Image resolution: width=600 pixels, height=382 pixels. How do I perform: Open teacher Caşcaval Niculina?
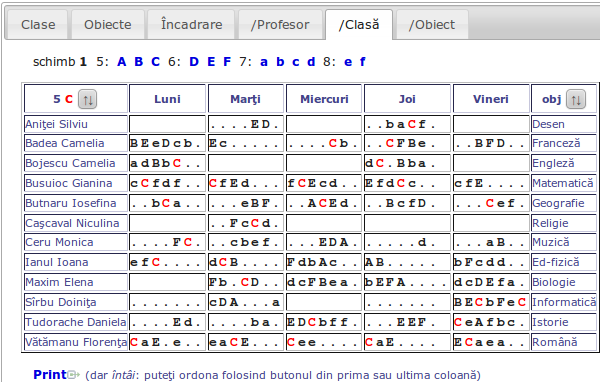(72, 223)
